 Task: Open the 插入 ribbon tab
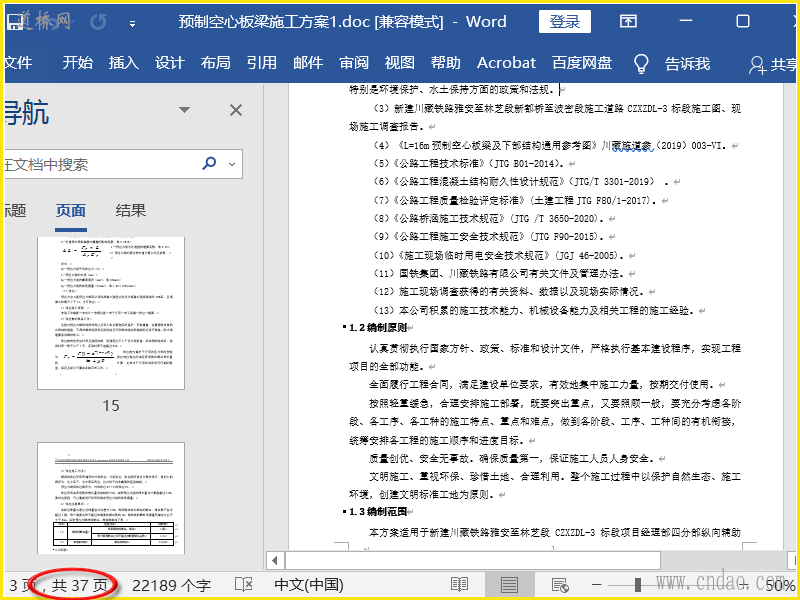[123, 63]
